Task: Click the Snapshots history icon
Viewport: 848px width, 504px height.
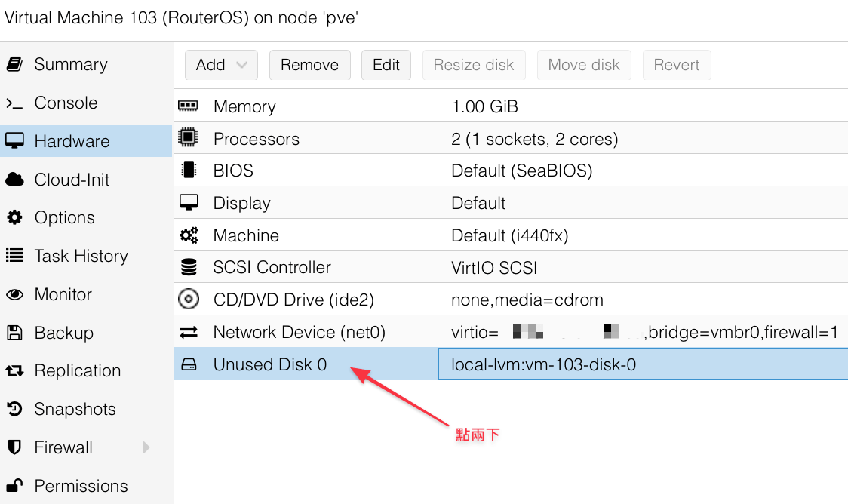Action: (x=14, y=409)
